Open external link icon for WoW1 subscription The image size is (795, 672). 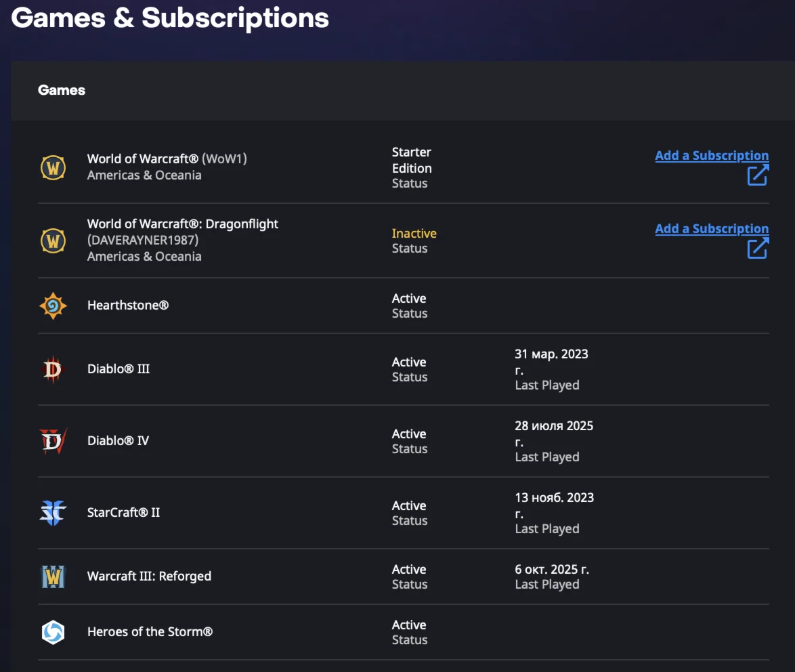pyautogui.click(x=758, y=175)
